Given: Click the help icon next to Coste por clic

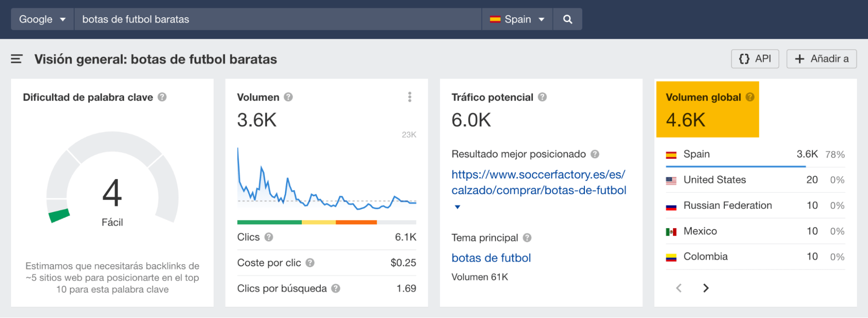Looking at the screenshot, I should coord(310,262).
